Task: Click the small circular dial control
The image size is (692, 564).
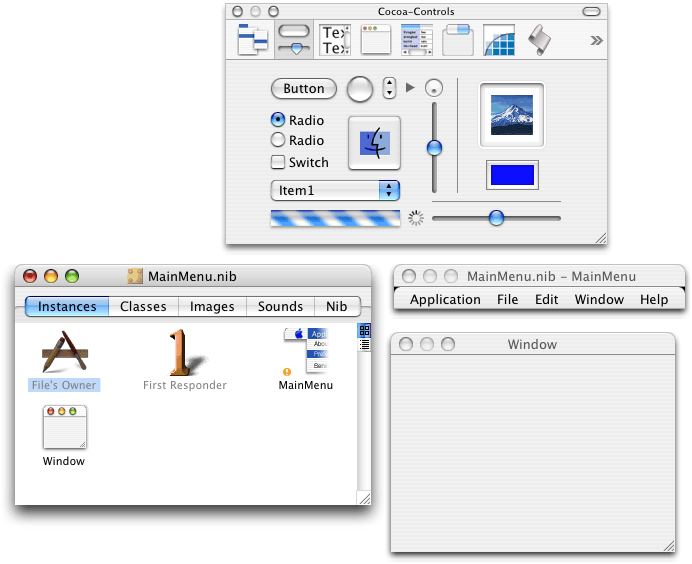Action: click(434, 88)
